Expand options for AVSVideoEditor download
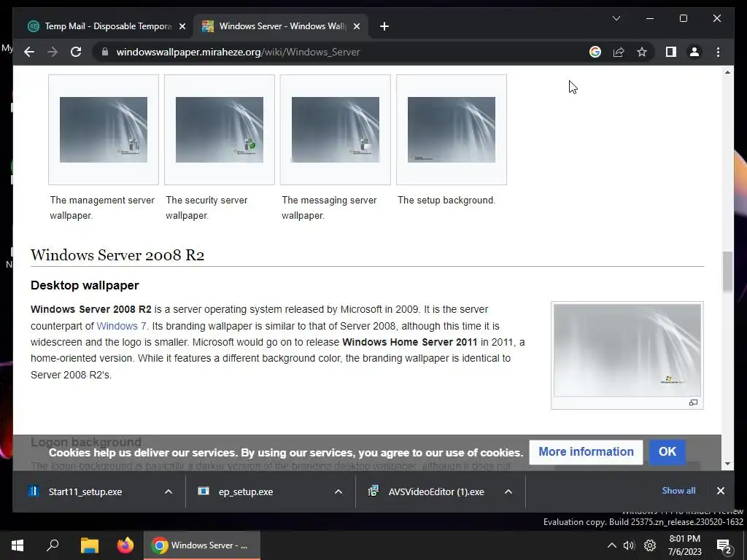Viewport: 747px width, 560px height. click(508, 491)
